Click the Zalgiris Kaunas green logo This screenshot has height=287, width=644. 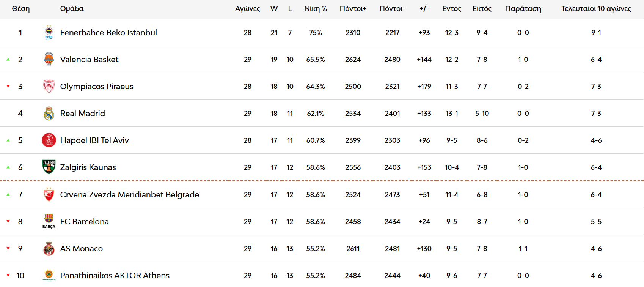click(x=49, y=167)
